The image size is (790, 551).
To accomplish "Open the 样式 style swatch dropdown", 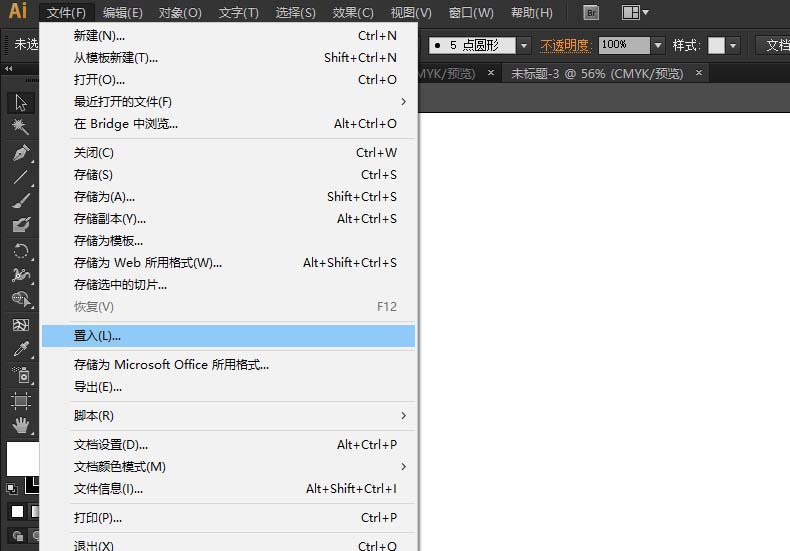I will tap(733, 45).
